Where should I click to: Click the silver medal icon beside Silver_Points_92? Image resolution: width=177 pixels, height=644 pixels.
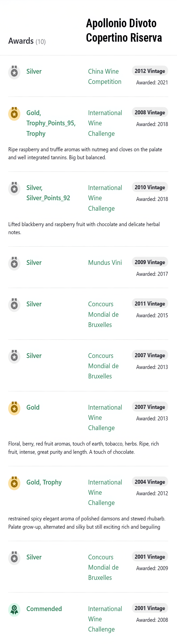coord(14,189)
